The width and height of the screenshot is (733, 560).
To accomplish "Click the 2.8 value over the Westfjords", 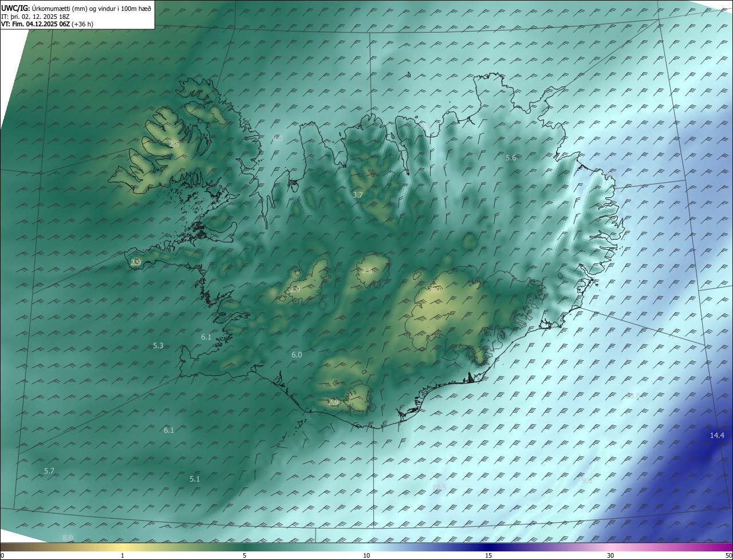I will tap(174, 144).
